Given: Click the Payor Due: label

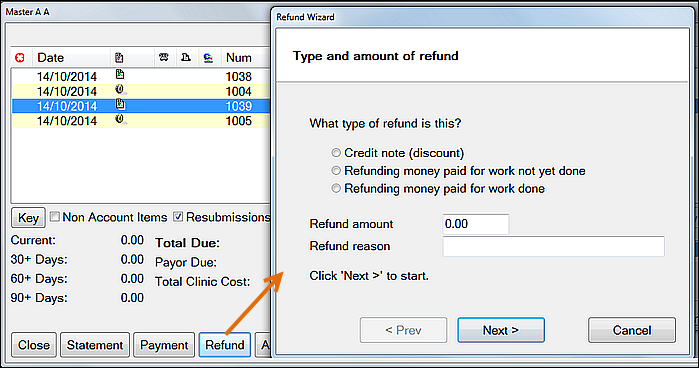Looking at the screenshot, I should [186, 262].
